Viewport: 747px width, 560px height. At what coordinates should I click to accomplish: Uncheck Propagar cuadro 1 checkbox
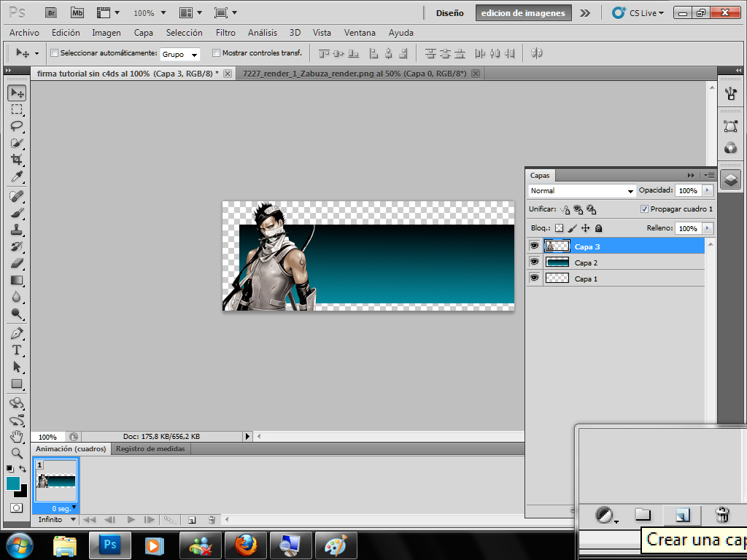coord(644,209)
